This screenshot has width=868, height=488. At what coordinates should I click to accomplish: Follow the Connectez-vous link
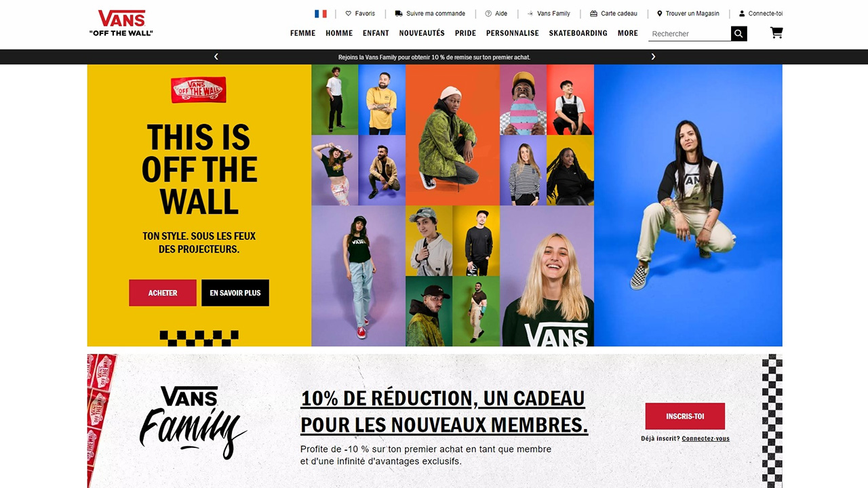(706, 439)
